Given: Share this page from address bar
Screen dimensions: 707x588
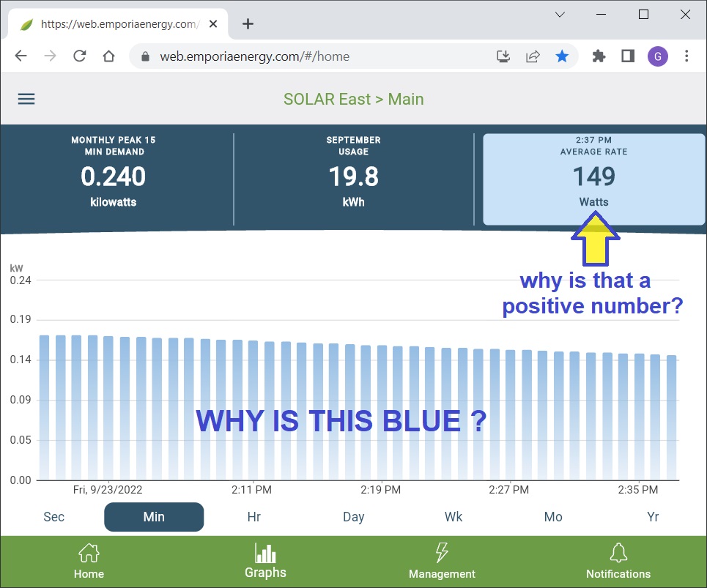Looking at the screenshot, I should [533, 56].
